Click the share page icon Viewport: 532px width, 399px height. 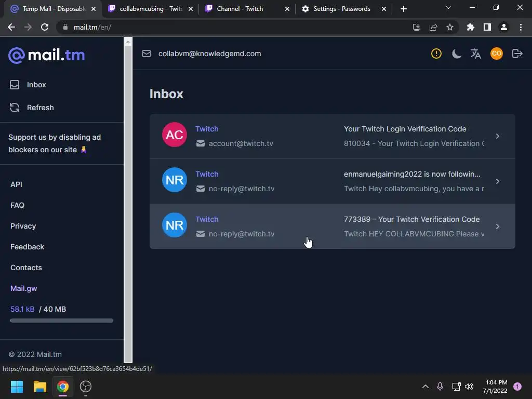[433, 27]
